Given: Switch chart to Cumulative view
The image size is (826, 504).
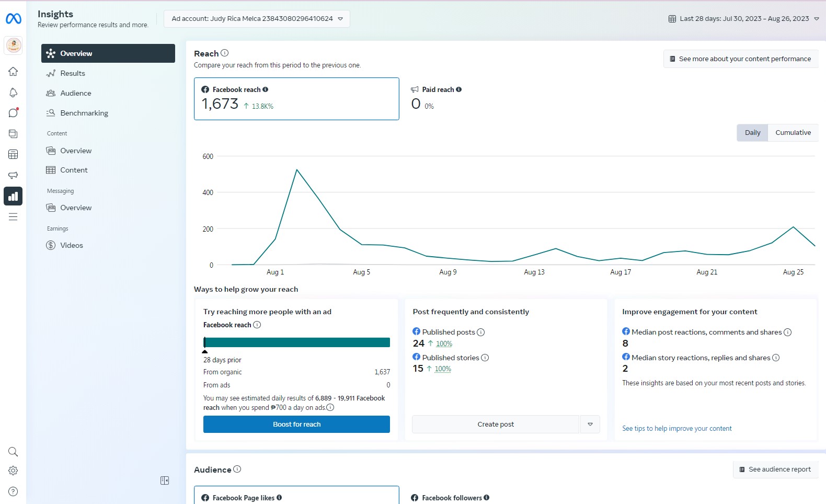Looking at the screenshot, I should (793, 133).
